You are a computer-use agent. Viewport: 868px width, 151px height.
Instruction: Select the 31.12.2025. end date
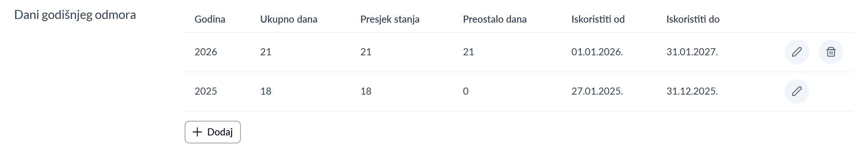(692, 91)
